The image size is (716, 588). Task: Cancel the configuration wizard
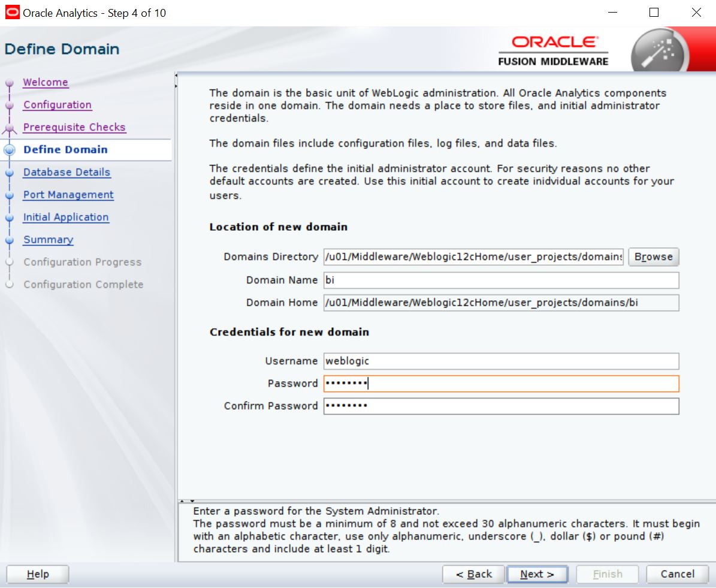[677, 574]
